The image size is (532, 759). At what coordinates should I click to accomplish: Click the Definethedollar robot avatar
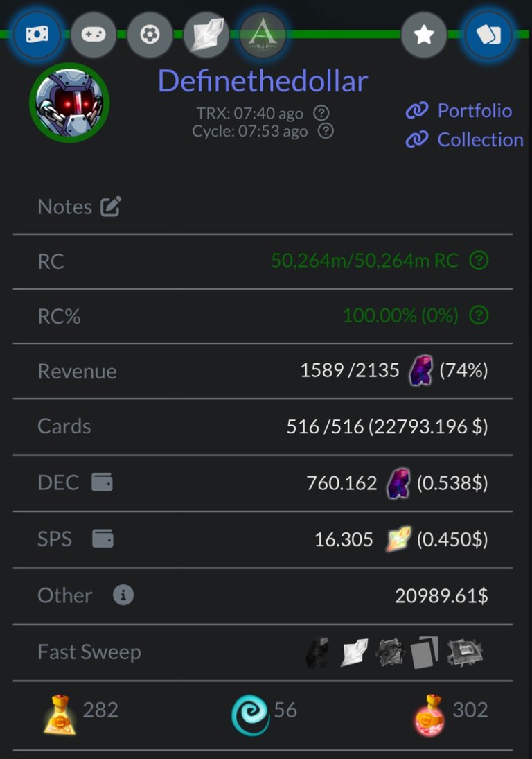tap(70, 103)
